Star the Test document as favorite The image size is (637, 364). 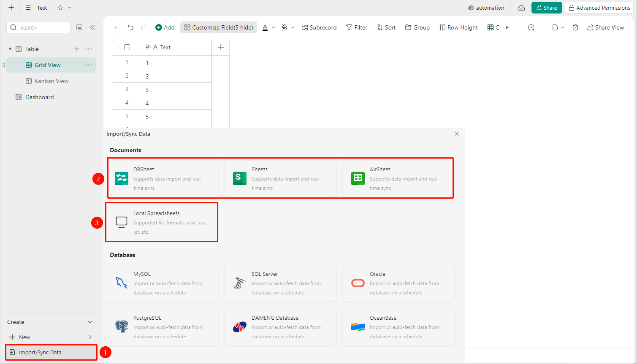[60, 8]
